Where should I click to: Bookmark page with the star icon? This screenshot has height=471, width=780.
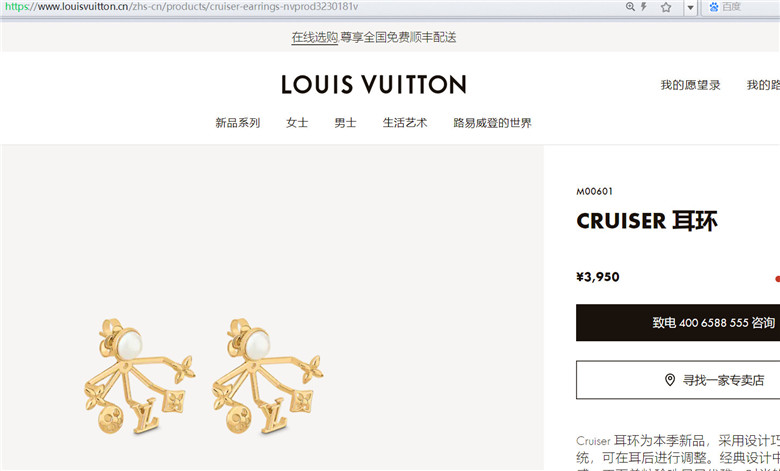point(666,7)
